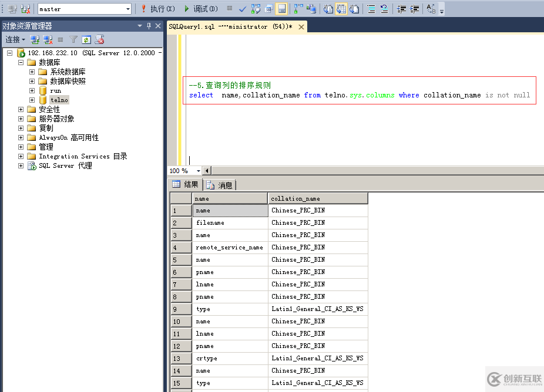Expand the 安全性 folder node
Viewport: 544px width, 392px height.
point(21,110)
